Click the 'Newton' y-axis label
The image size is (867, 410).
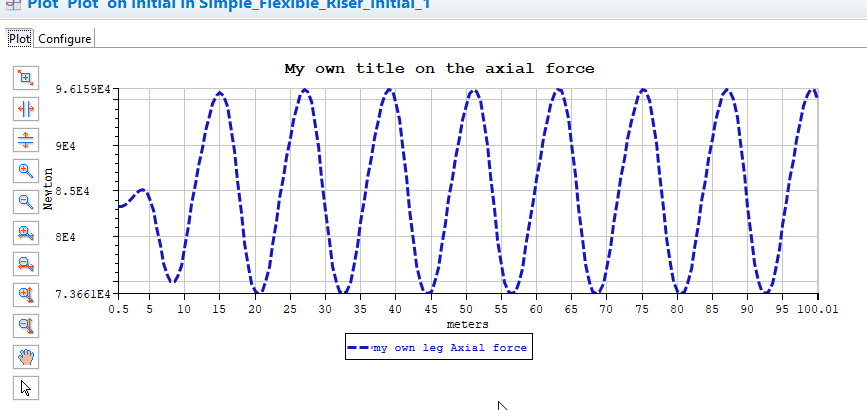click(48, 188)
